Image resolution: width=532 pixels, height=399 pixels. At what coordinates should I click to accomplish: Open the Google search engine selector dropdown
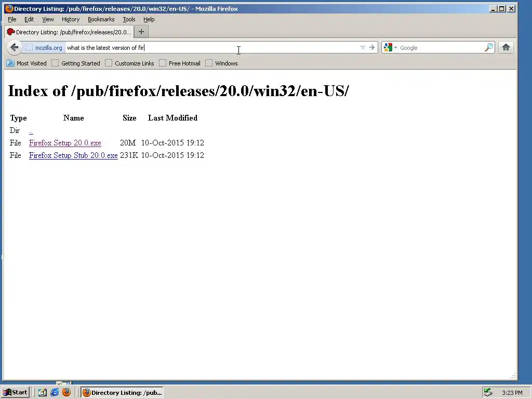(x=390, y=47)
